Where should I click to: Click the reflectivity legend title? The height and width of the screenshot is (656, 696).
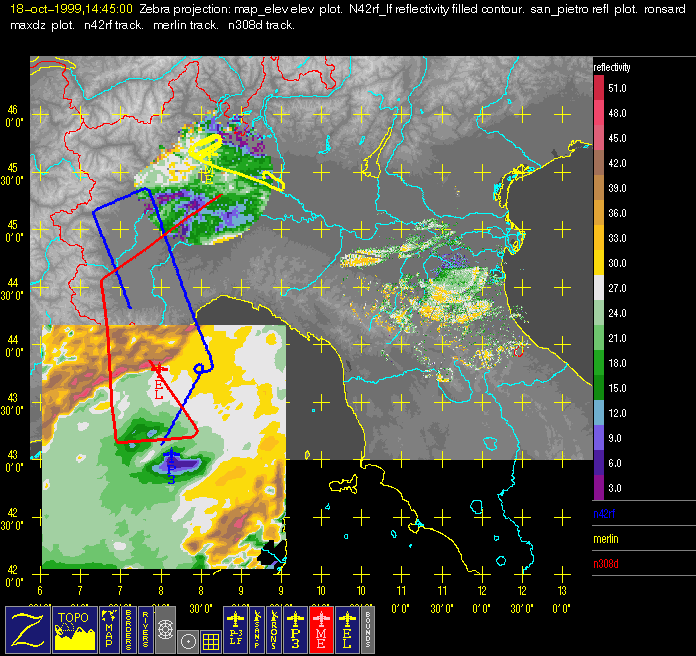click(612, 67)
